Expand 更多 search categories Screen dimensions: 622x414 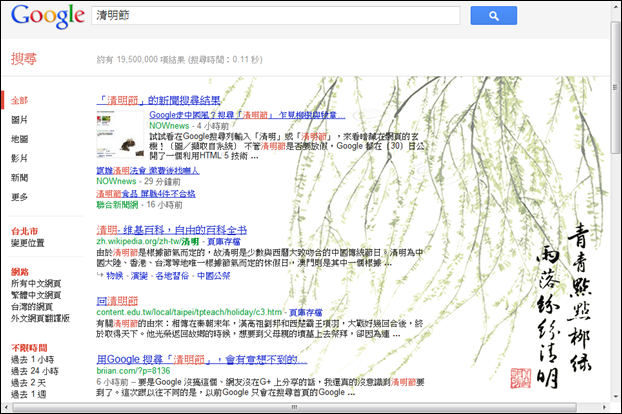pyautogui.click(x=19, y=197)
